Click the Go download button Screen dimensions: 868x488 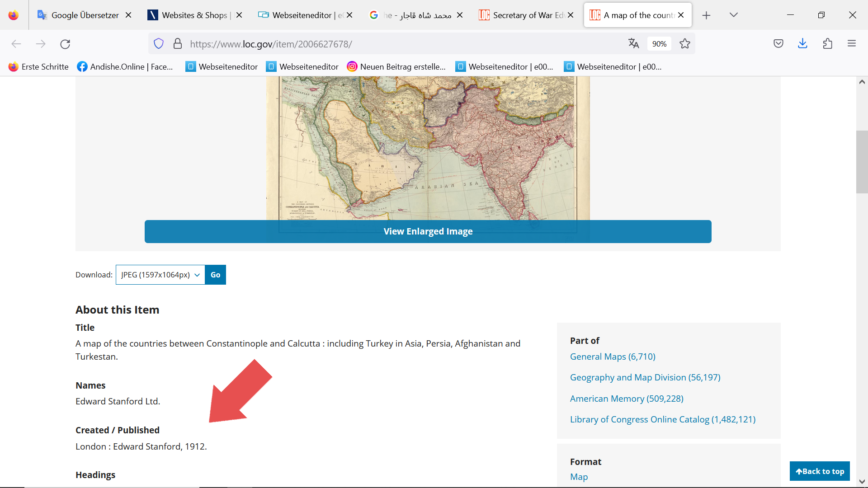215,275
